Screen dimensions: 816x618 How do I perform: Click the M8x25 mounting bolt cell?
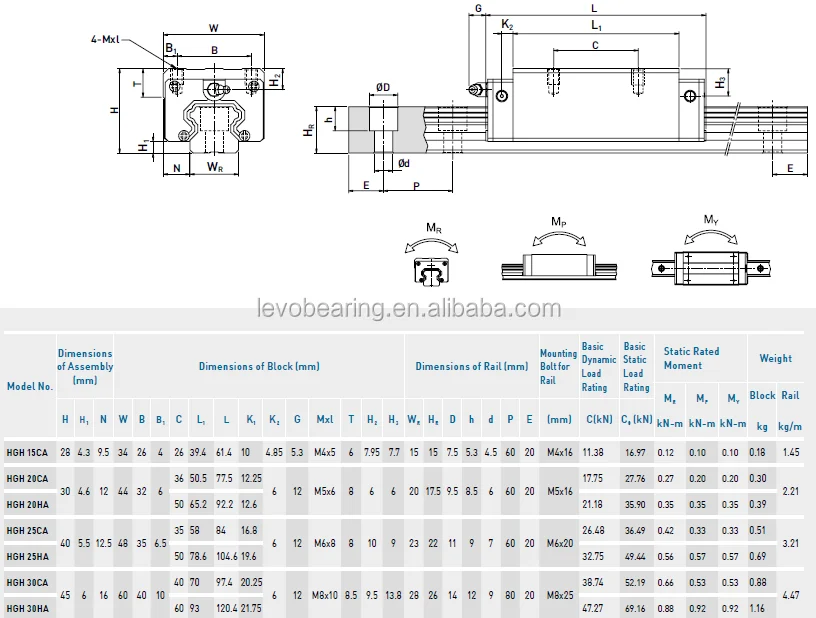coord(558,594)
